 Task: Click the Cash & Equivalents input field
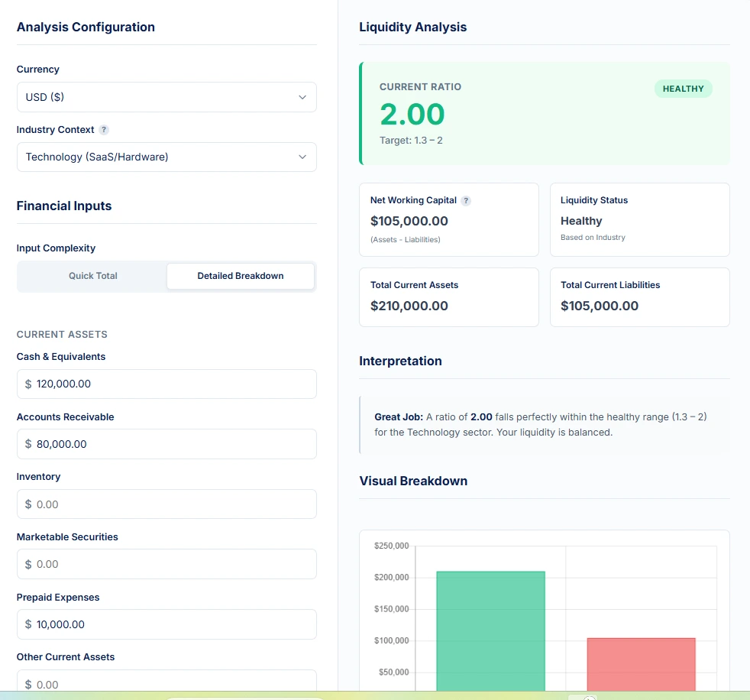[166, 384]
